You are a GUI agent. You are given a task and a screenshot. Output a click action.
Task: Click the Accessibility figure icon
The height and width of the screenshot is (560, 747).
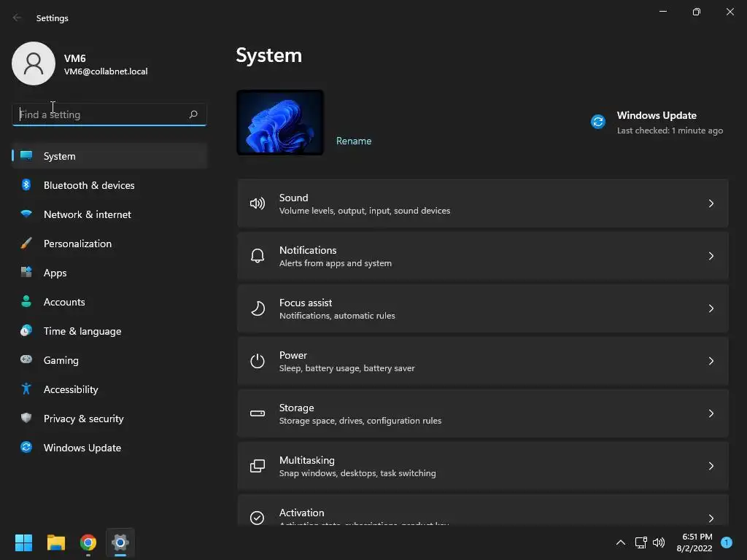point(26,389)
